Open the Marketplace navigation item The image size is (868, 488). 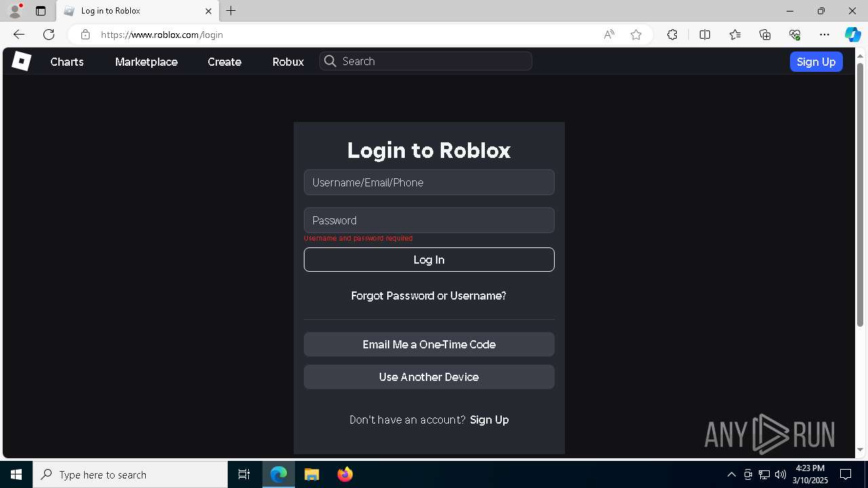tap(146, 62)
